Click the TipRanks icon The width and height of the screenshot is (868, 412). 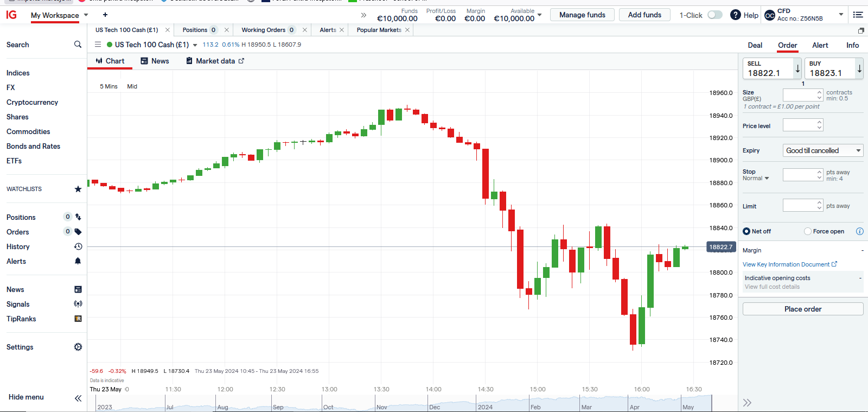pyautogui.click(x=78, y=319)
